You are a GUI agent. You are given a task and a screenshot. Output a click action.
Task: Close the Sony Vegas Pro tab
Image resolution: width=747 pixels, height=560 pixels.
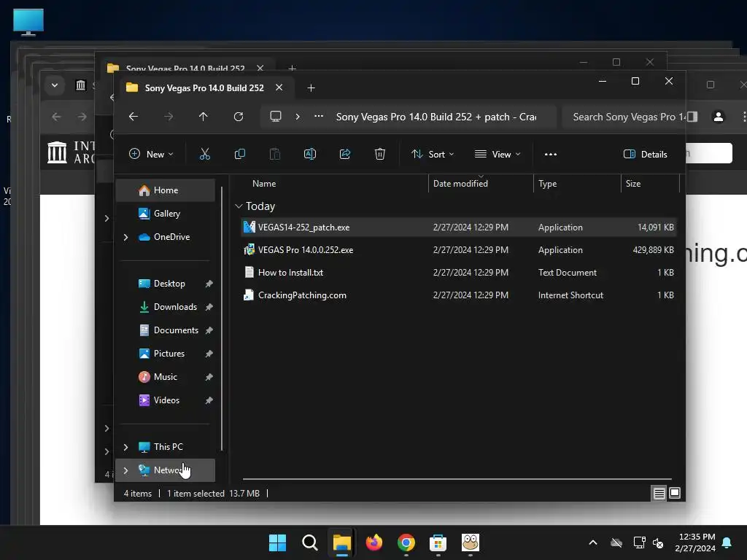[279, 87]
